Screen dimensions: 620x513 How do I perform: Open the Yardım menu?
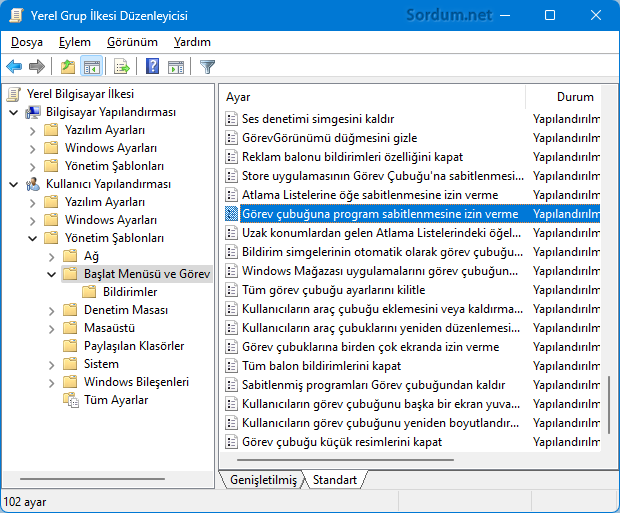192,42
